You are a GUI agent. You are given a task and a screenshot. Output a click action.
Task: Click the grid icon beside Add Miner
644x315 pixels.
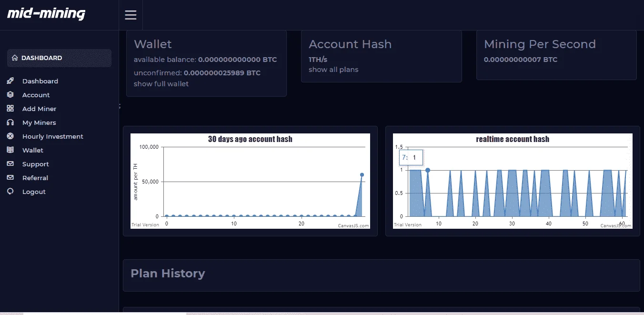point(10,109)
